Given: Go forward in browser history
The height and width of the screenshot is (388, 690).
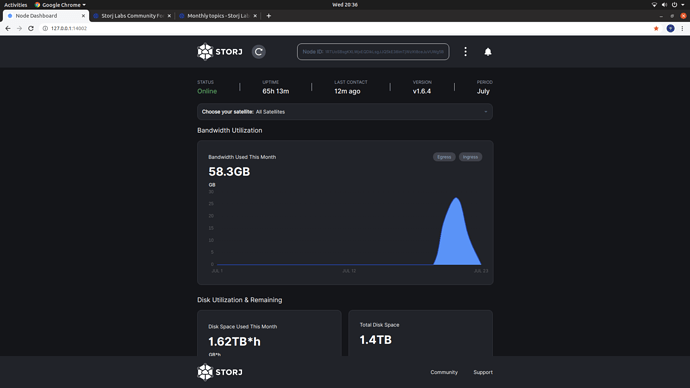Looking at the screenshot, I should click(19, 28).
